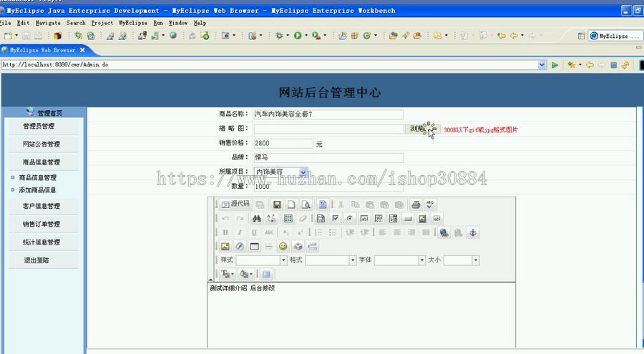644x354 pixels.
Task: Click the New Page icon in the editor
Action: [291, 205]
